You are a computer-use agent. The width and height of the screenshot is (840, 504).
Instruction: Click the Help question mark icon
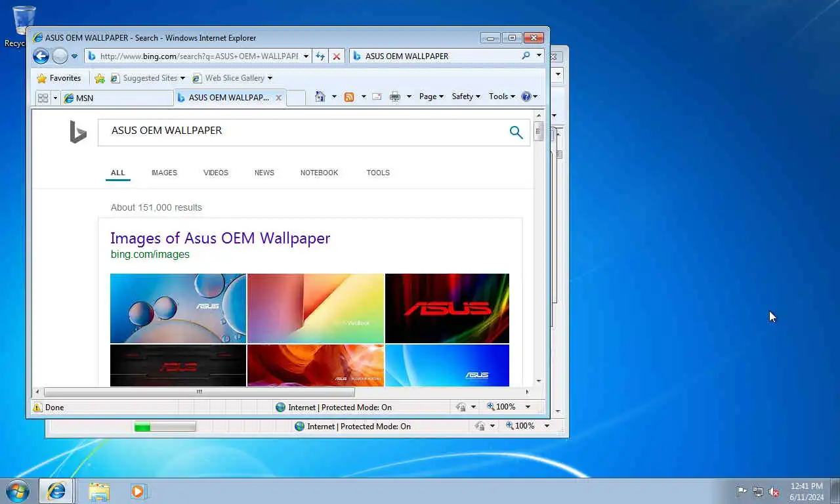coord(526,96)
